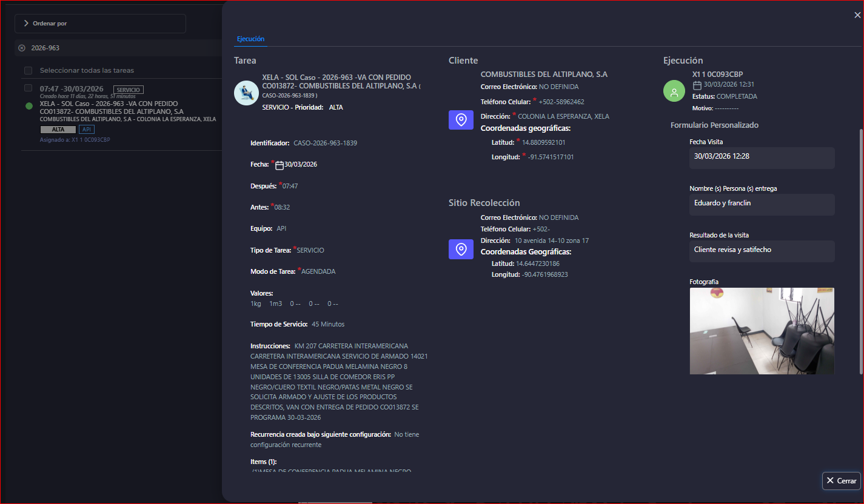864x504 pixels.
Task: Click the Fecha Visita field
Action: [762, 157]
